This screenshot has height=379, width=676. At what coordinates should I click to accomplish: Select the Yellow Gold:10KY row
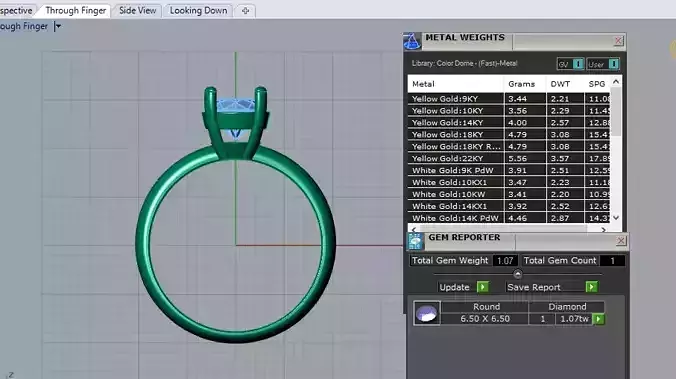coord(509,111)
